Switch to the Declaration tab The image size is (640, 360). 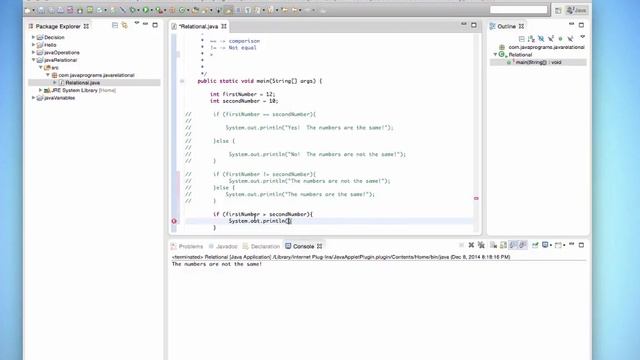click(261, 246)
